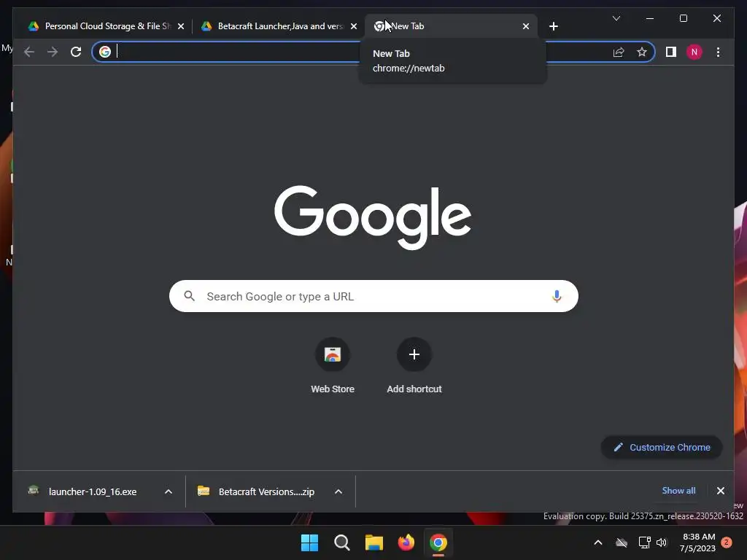Screen dimensions: 747x560
Task: Expand options for Betacraft Versions zip download
Action: click(338, 491)
